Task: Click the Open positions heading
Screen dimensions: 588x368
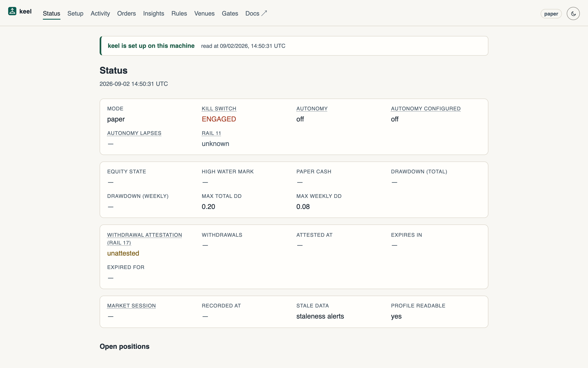Action: point(124,346)
